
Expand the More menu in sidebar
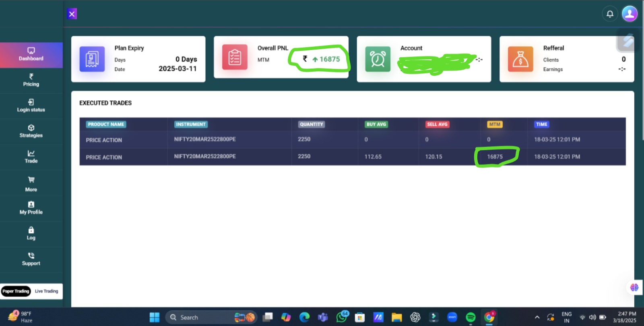tap(31, 184)
